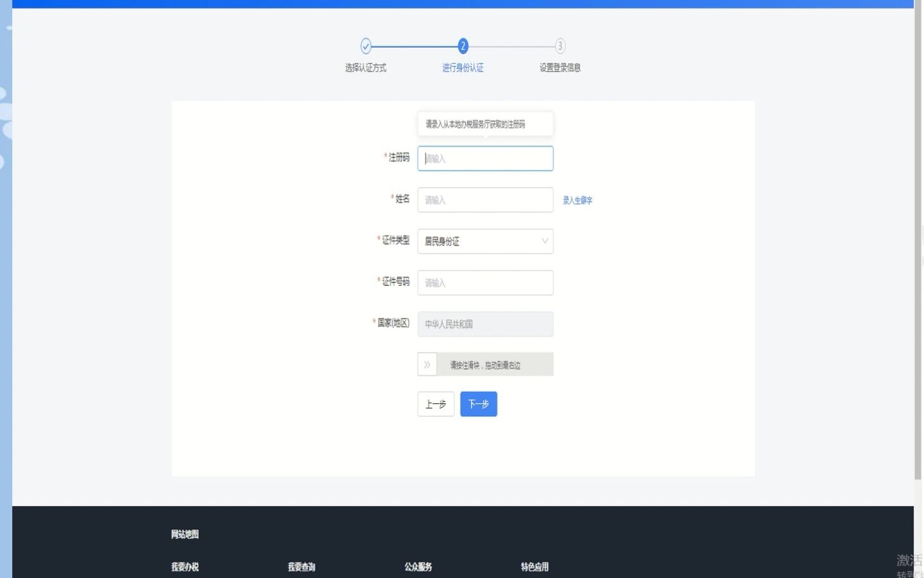Open the 证件类型 居民身份证 dropdown
Screen dimensions: 924x578
[x=485, y=241]
